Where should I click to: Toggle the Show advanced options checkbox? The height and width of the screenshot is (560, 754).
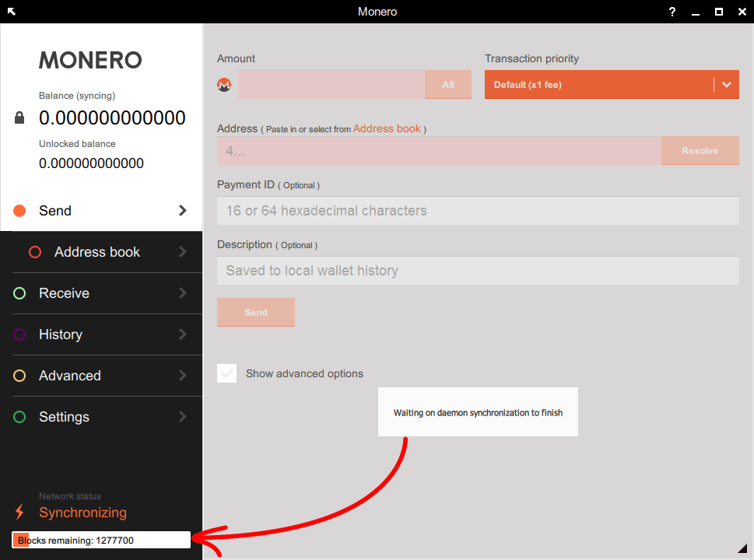pyautogui.click(x=227, y=373)
